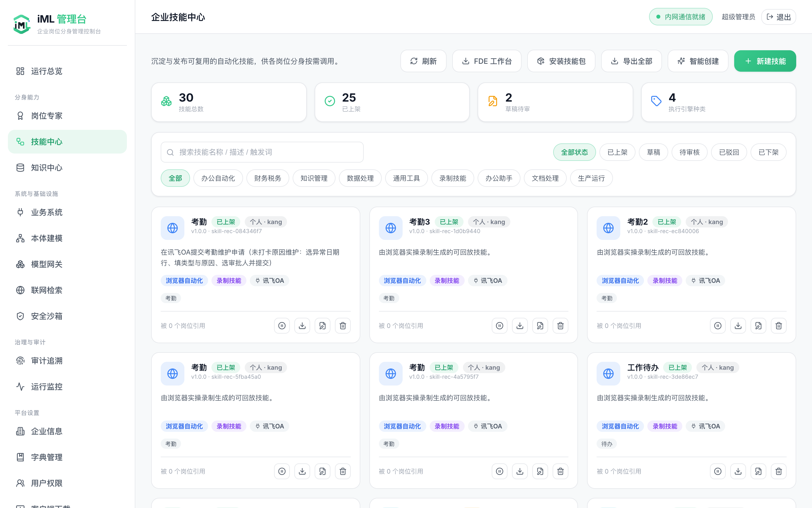This screenshot has width=812, height=508.
Task: Click the globe icon of 考勤3 card
Action: pyautogui.click(x=390, y=228)
